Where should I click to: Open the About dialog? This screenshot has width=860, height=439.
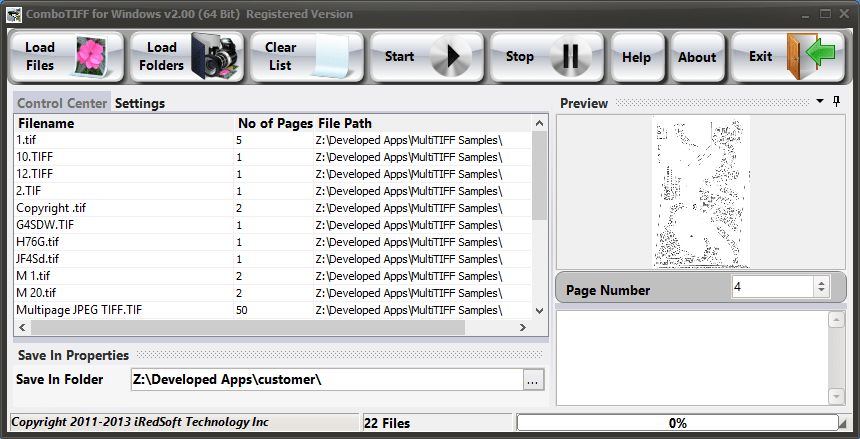pyautogui.click(x=697, y=57)
